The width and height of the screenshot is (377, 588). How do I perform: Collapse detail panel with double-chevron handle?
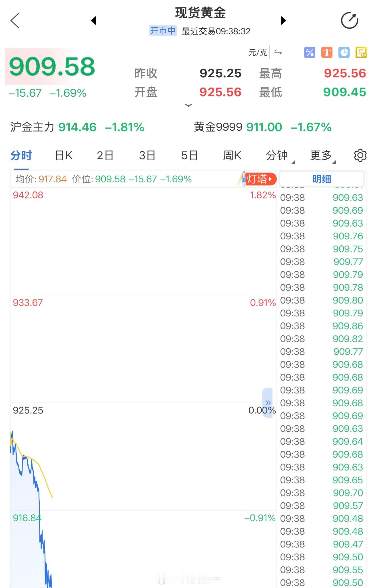(268, 403)
